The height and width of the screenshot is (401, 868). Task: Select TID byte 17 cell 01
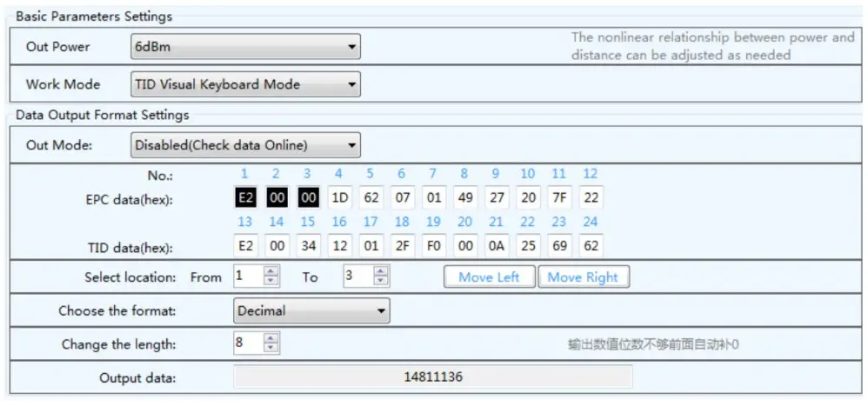(x=371, y=245)
